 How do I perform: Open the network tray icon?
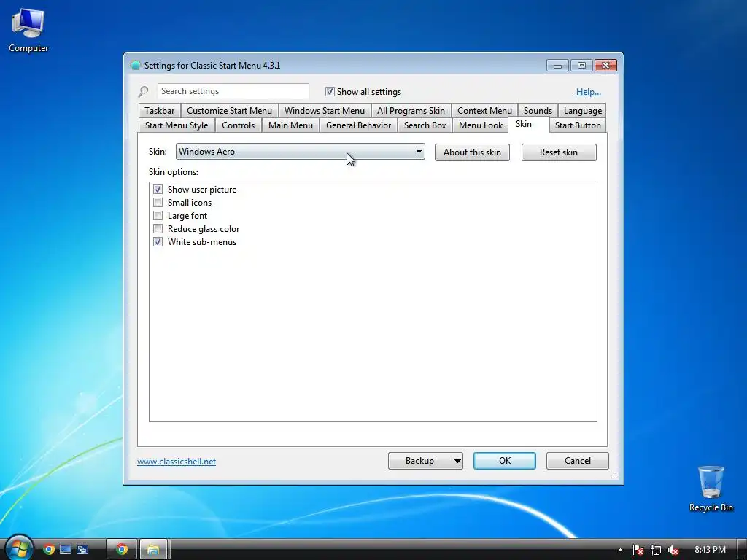[656, 550]
